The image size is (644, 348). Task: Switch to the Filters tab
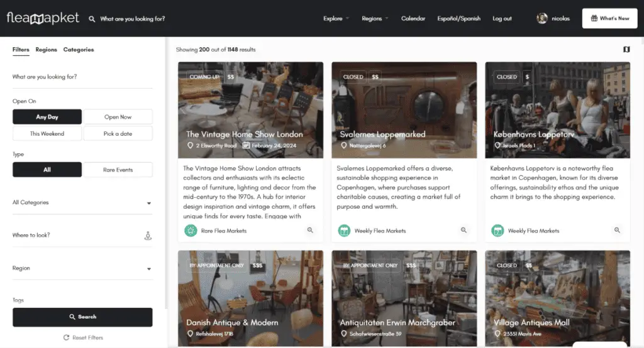click(21, 50)
